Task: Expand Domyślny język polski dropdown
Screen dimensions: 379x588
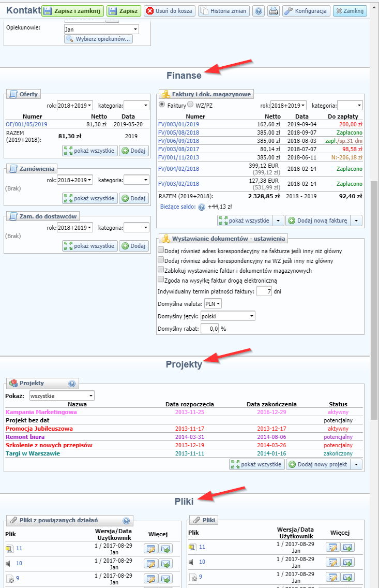Action: [228, 316]
